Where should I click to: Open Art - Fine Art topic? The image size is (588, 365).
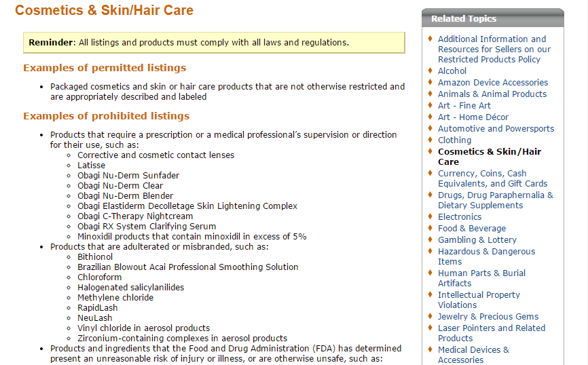point(464,106)
